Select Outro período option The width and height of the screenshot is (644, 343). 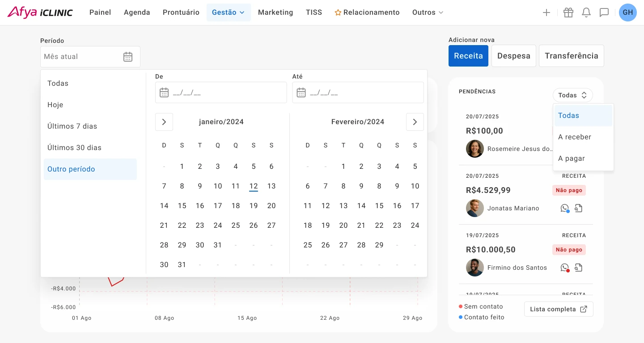point(90,169)
